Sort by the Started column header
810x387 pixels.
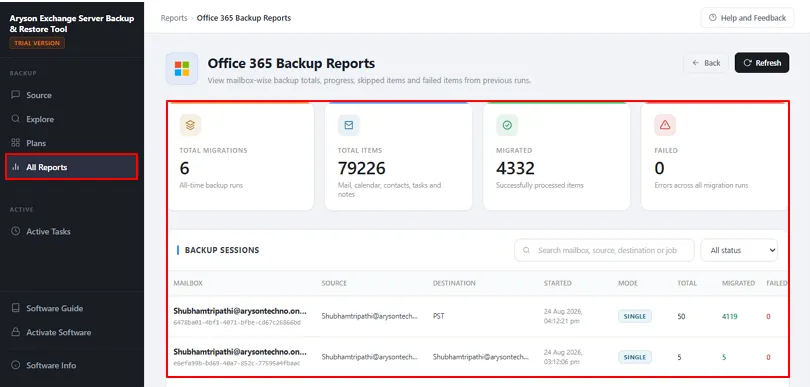click(x=557, y=283)
